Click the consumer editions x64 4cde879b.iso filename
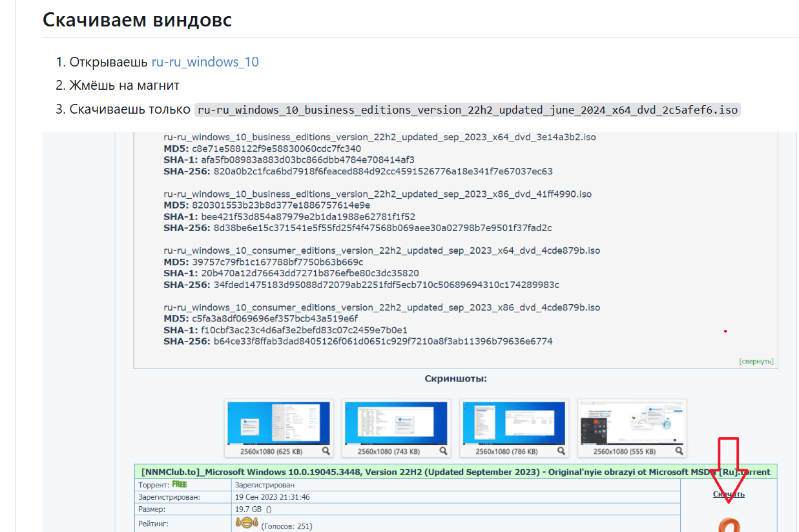The height and width of the screenshot is (532, 799). 382,251
